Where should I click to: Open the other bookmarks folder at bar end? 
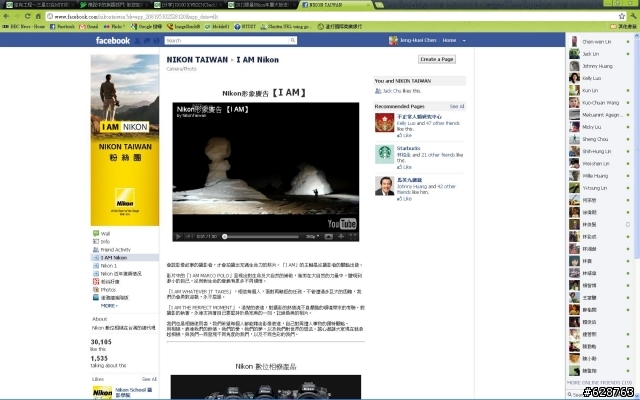coord(623,27)
